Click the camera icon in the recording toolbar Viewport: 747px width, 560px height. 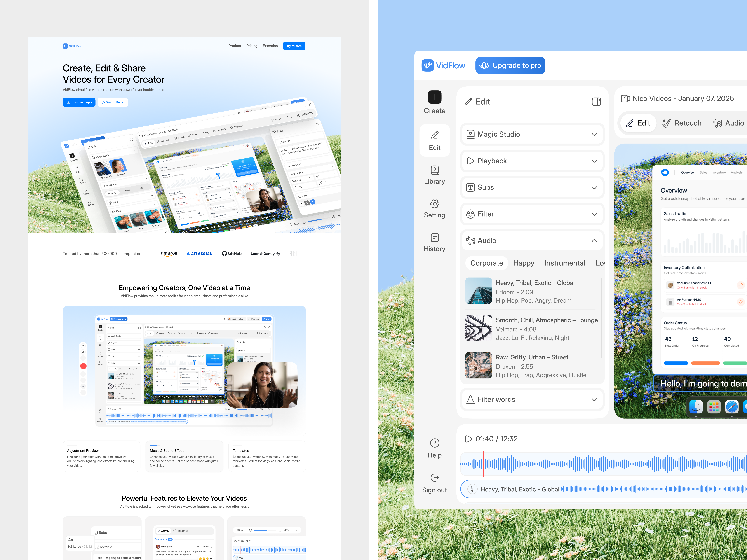click(x=83, y=352)
